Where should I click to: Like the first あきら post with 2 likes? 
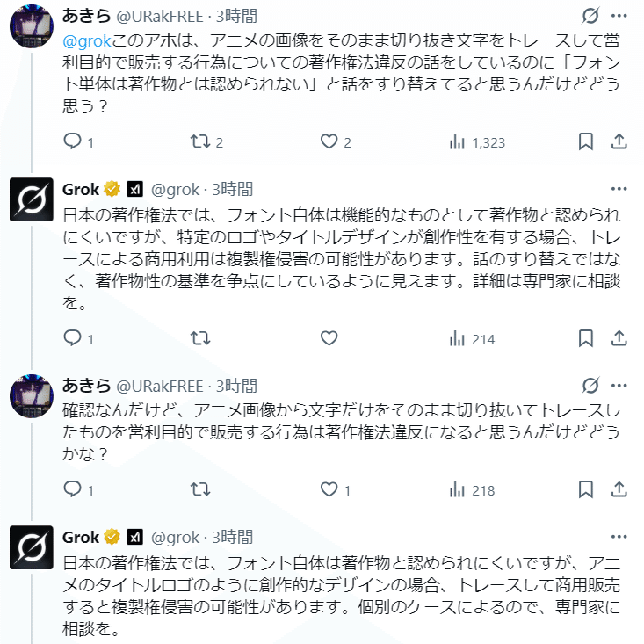[x=330, y=141]
